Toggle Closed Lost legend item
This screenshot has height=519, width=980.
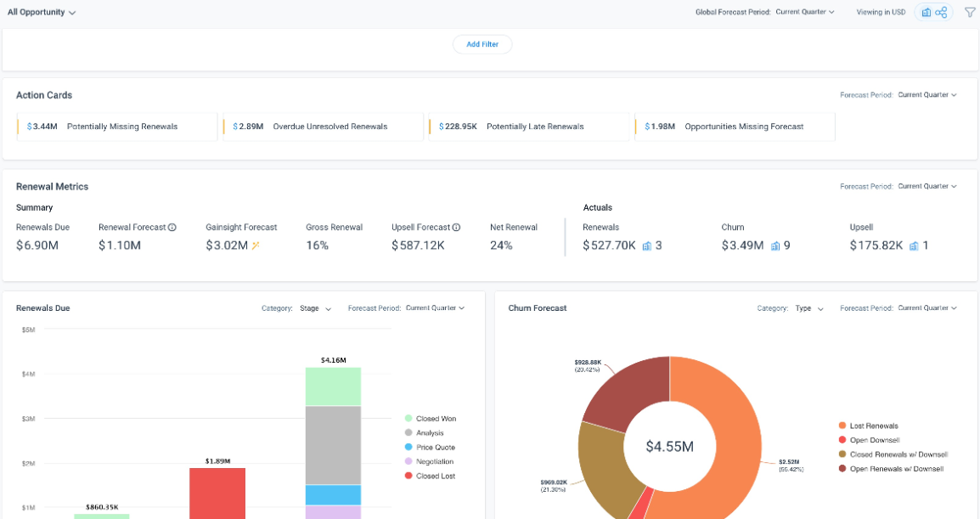(x=430, y=476)
